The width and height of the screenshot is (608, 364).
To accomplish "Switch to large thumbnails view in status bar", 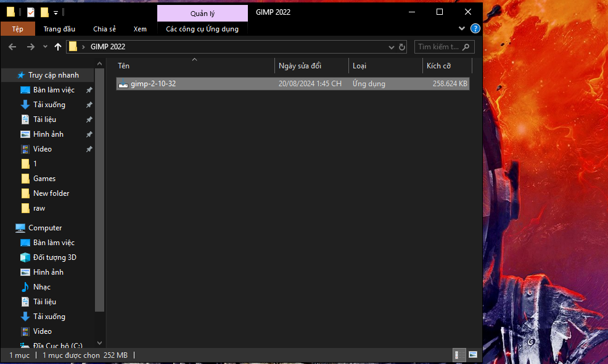I will tap(473, 355).
